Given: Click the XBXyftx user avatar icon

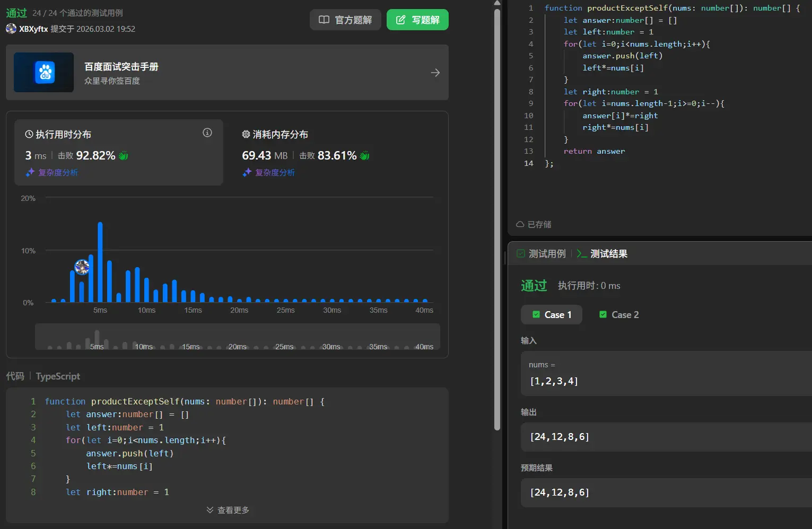Looking at the screenshot, I should [x=11, y=29].
